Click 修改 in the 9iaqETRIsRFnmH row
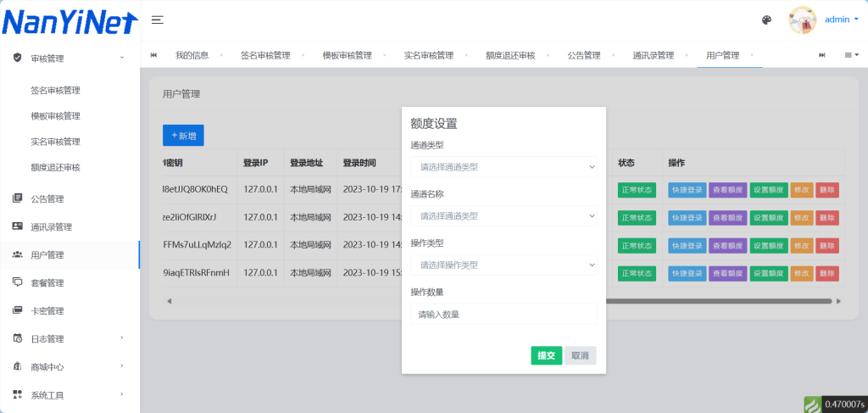 802,273
